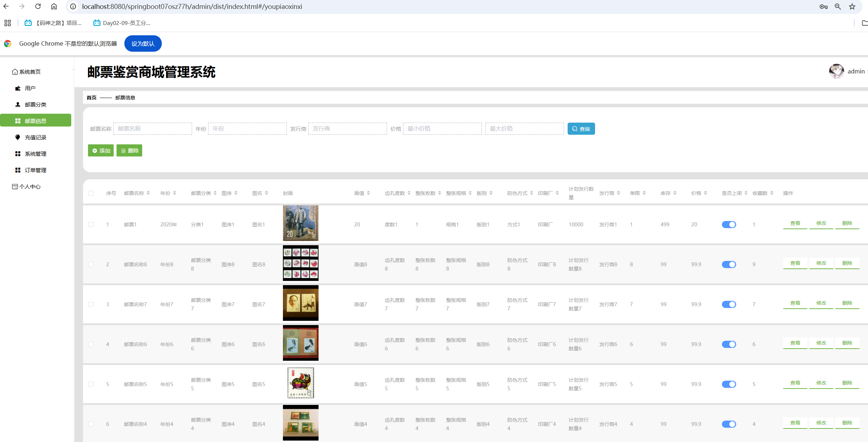868x442 pixels.
Task: Bookmark page using the star icon
Action: pyautogui.click(x=852, y=6)
